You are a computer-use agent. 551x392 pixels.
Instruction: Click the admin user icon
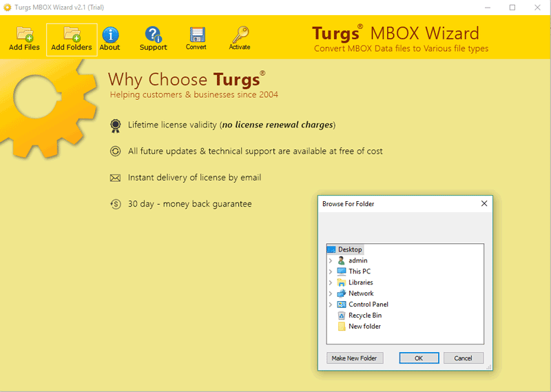click(x=341, y=260)
